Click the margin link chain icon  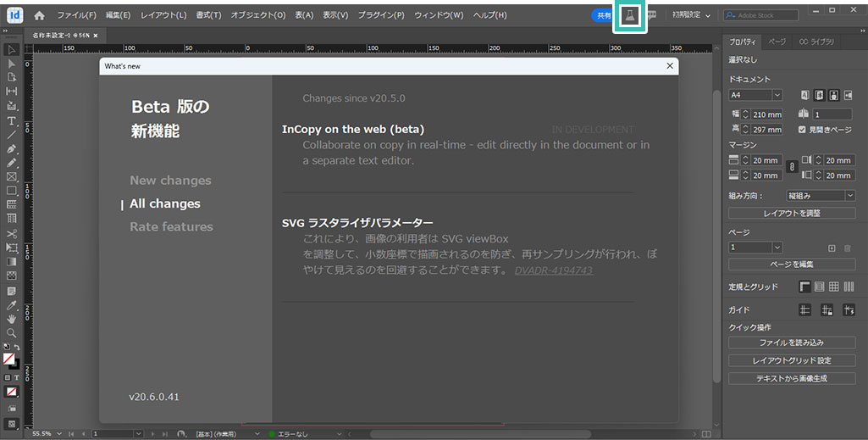[x=790, y=168]
